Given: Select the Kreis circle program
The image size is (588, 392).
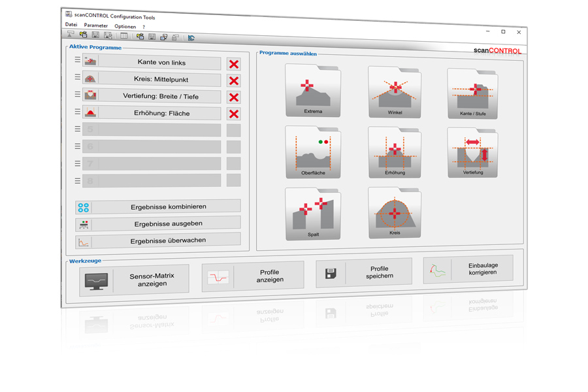Looking at the screenshot, I should (395, 212).
